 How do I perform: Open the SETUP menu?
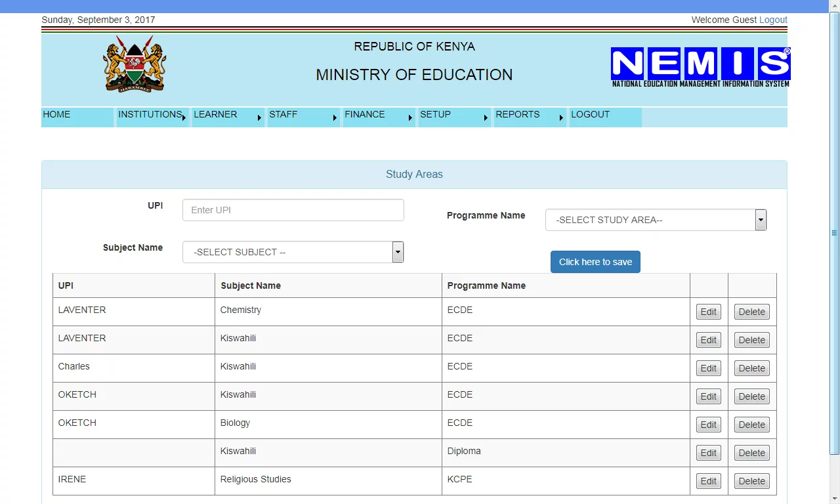(x=454, y=115)
